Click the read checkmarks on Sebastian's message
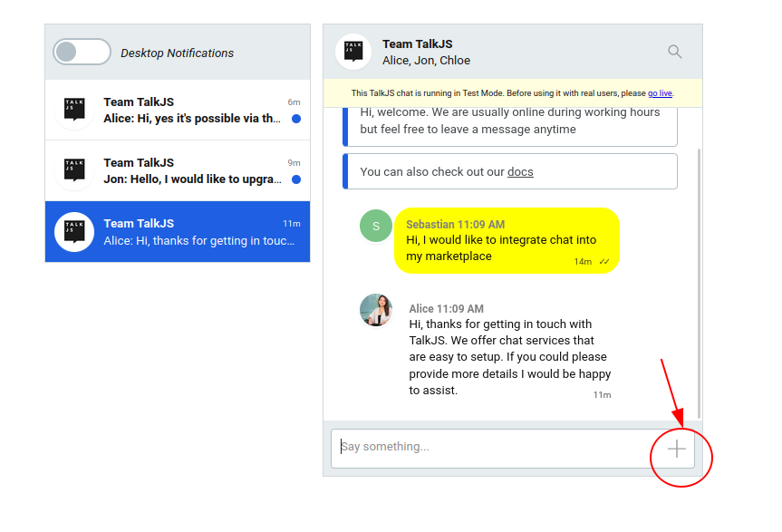Screen dimensions: 782x532 pyautogui.click(x=604, y=262)
